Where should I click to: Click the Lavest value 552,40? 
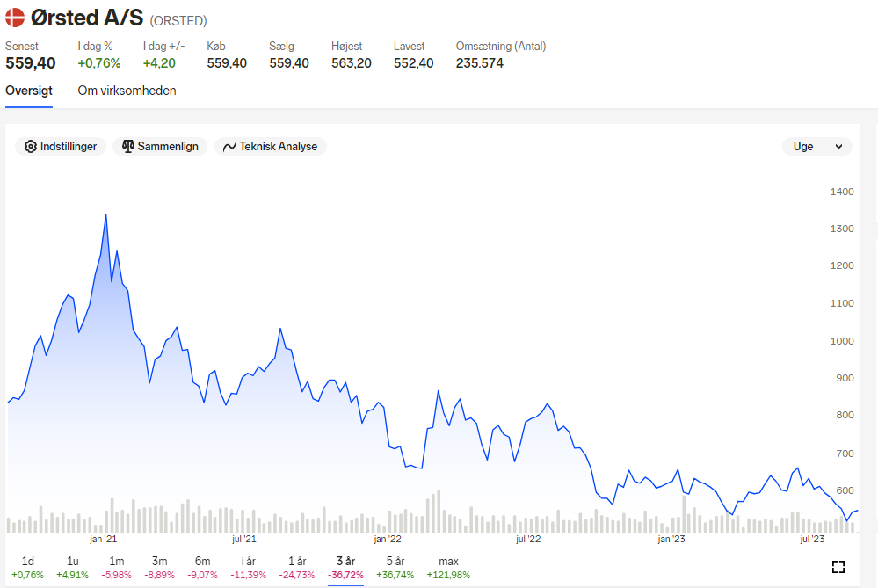[413, 63]
